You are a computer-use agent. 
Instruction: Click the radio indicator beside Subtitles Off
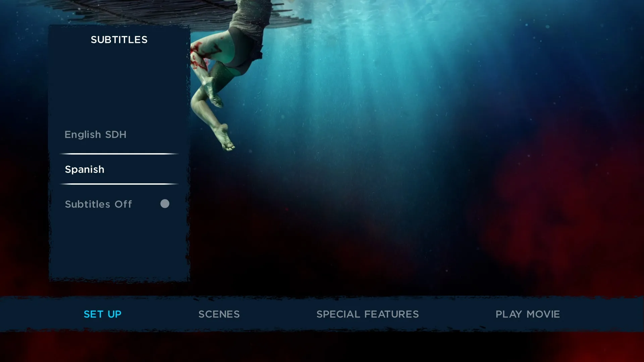click(165, 204)
